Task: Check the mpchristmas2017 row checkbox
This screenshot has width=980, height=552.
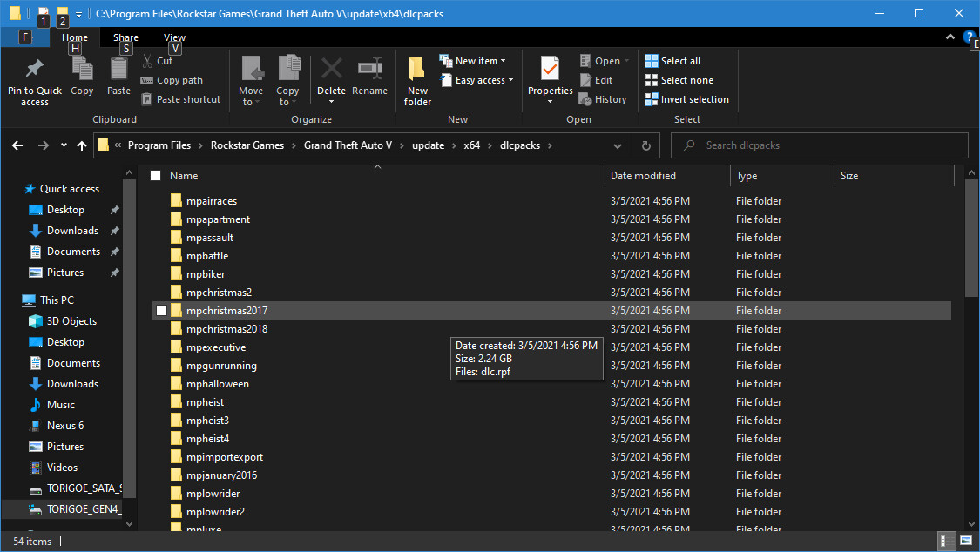Action: point(161,310)
